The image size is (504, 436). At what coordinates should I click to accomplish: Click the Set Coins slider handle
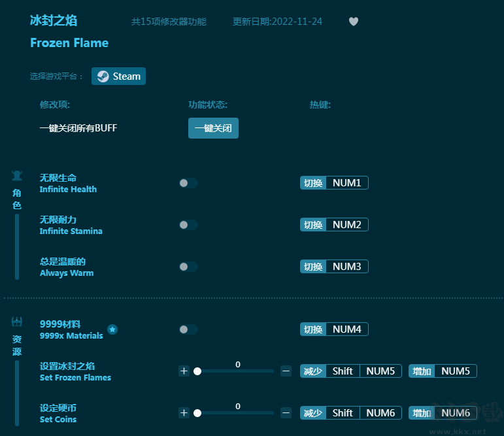197,413
